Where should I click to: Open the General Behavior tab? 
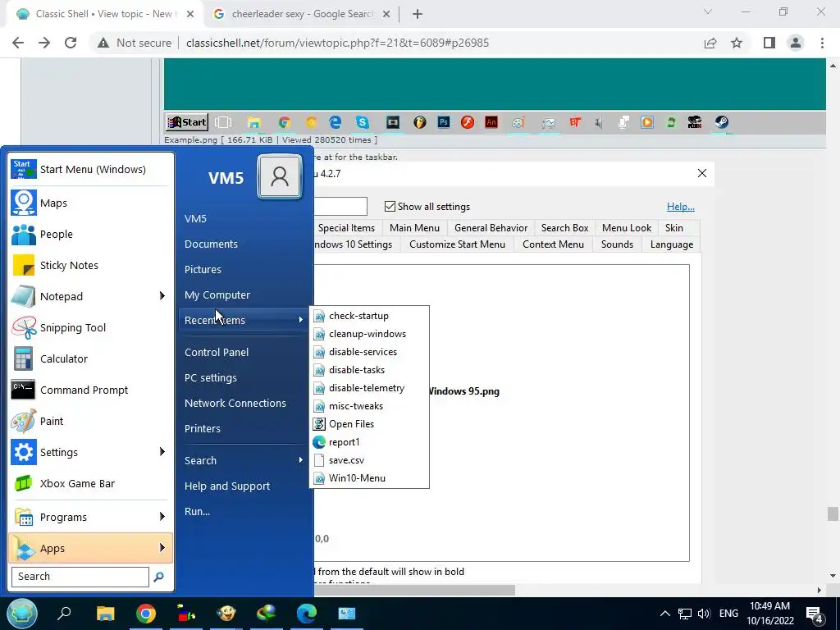[491, 228]
